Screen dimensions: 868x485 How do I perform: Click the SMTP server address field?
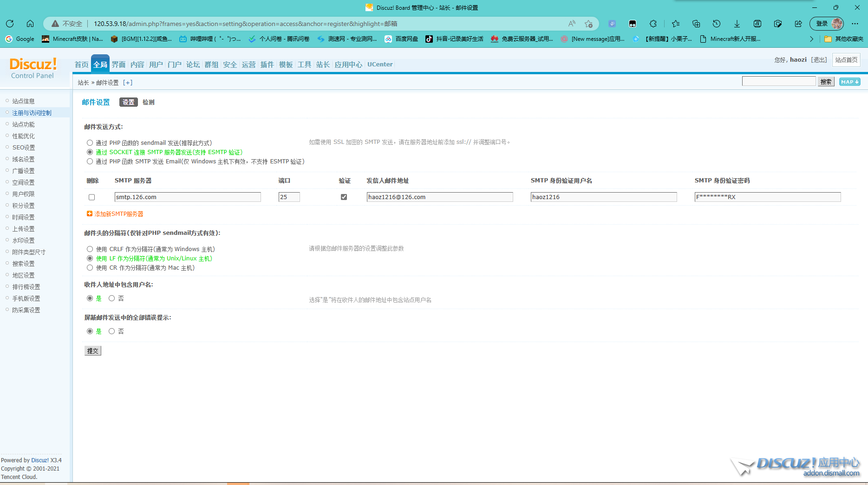pyautogui.click(x=188, y=197)
